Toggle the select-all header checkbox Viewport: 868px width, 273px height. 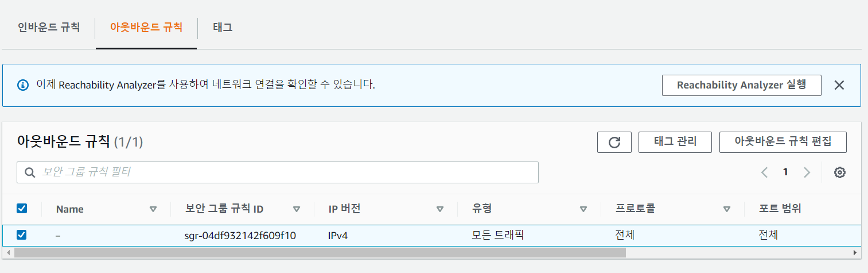[x=22, y=209]
